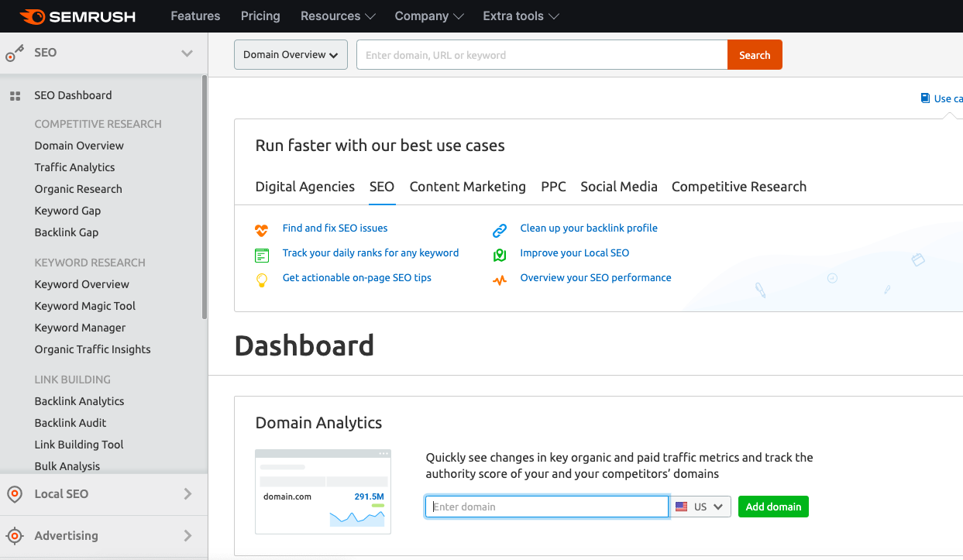
Task: Click the SEO key icon in sidebar
Action: (x=15, y=53)
